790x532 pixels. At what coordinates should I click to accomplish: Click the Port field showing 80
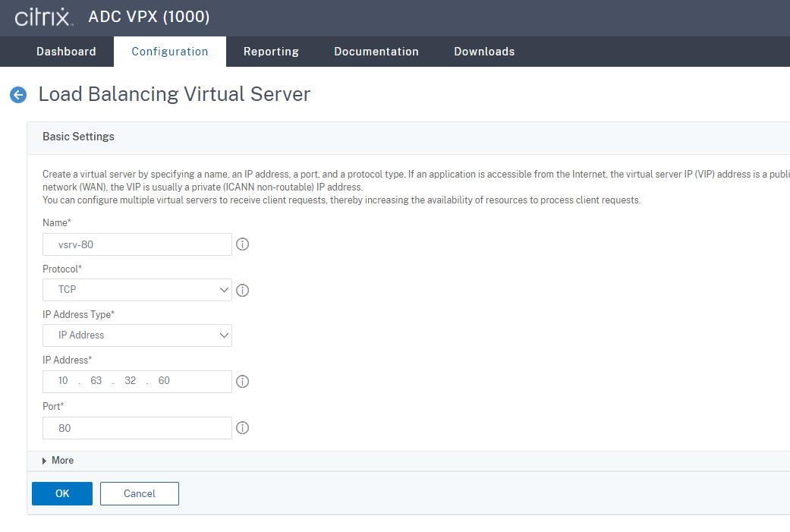[137, 427]
